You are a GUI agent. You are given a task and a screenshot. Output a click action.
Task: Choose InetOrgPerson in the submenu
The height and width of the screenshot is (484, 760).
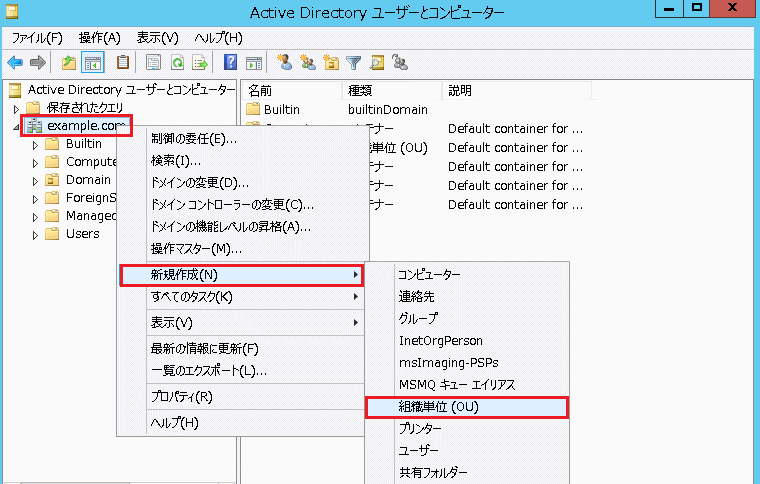click(x=467, y=341)
